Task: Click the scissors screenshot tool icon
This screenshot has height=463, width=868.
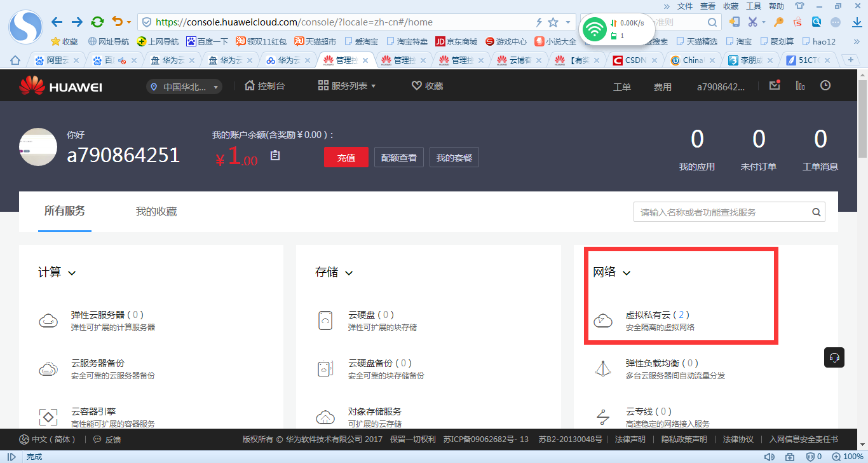Action: tap(753, 22)
